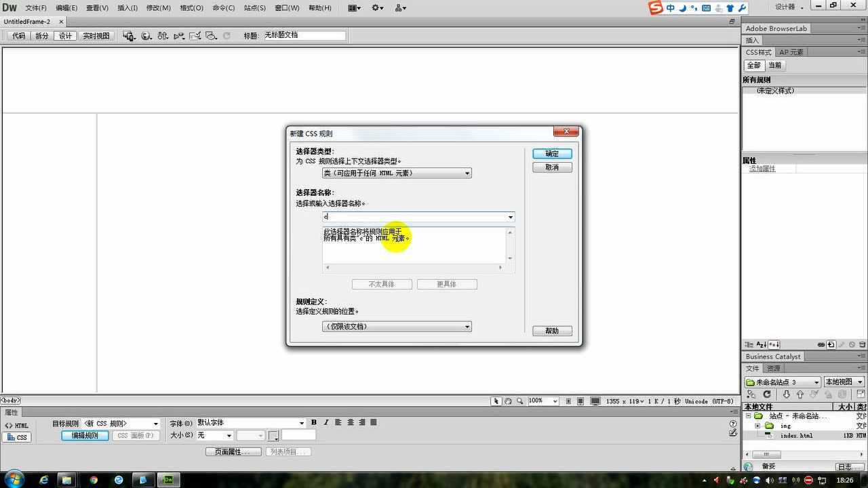
Task: Click the 帮助 button in the dialog
Action: point(552,331)
